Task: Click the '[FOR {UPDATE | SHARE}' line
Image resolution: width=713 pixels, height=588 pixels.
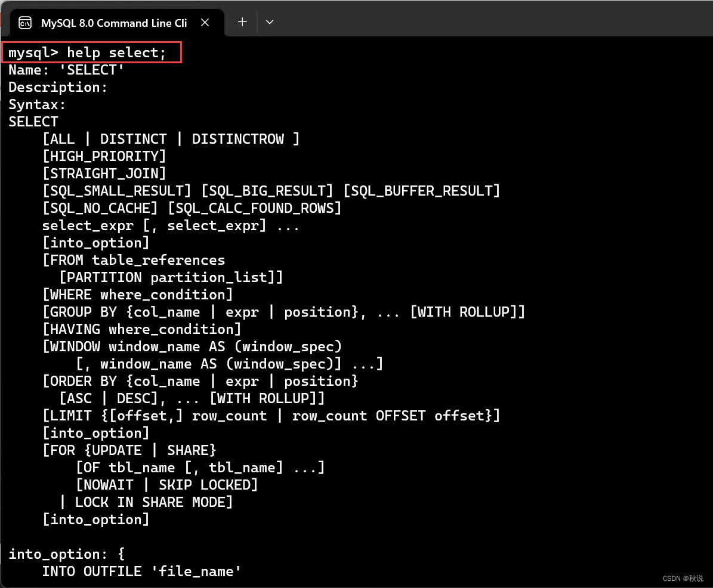Action: coord(129,450)
